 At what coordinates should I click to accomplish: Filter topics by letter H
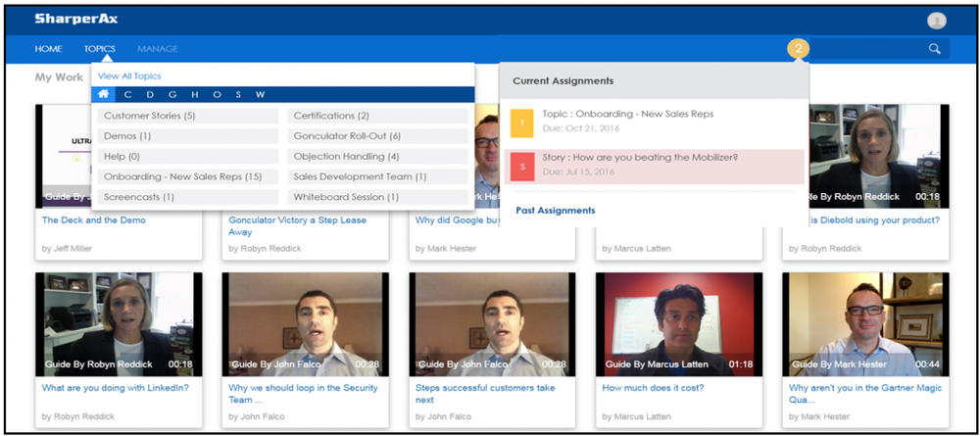(x=194, y=95)
